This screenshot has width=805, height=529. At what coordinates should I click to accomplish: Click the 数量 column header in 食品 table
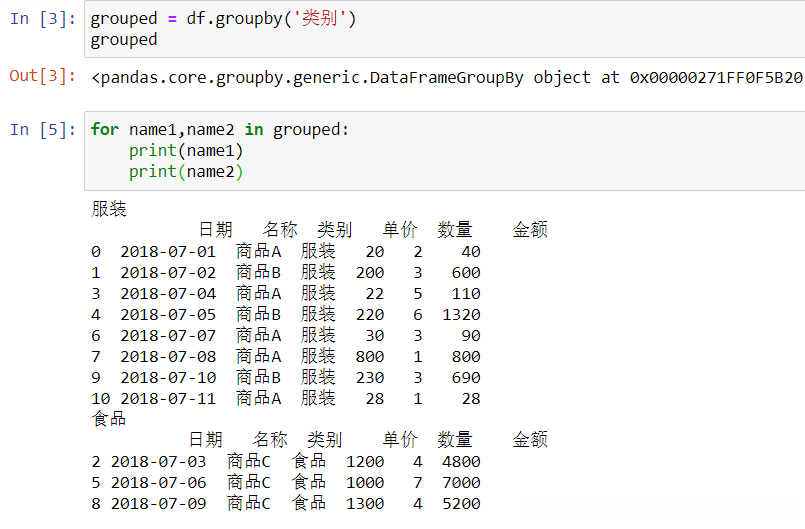455,440
